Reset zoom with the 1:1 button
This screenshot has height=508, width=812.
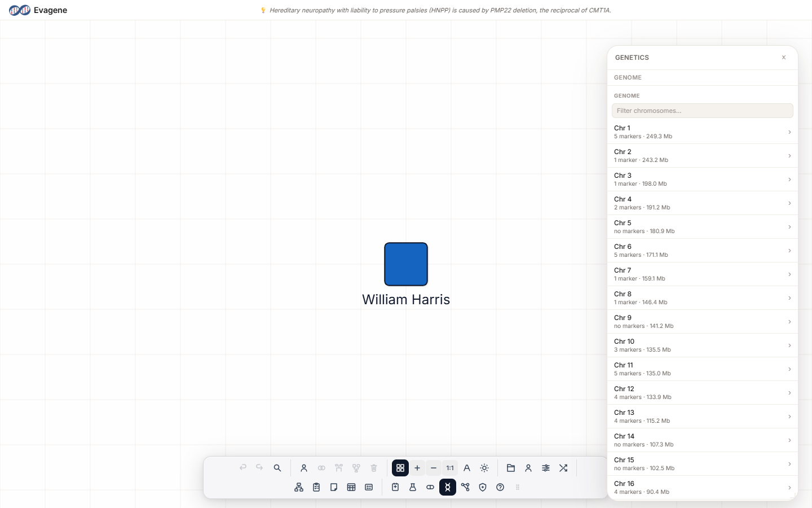tap(450, 468)
